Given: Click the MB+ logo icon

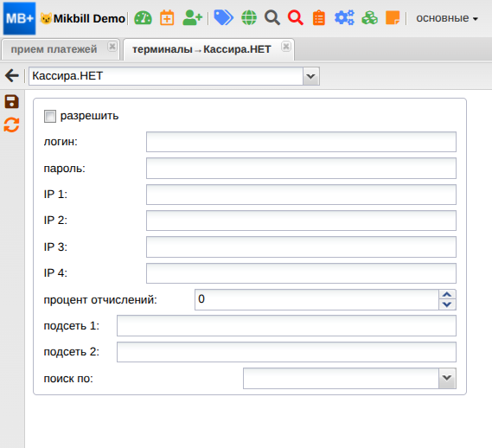Looking at the screenshot, I should pyautogui.click(x=19, y=18).
